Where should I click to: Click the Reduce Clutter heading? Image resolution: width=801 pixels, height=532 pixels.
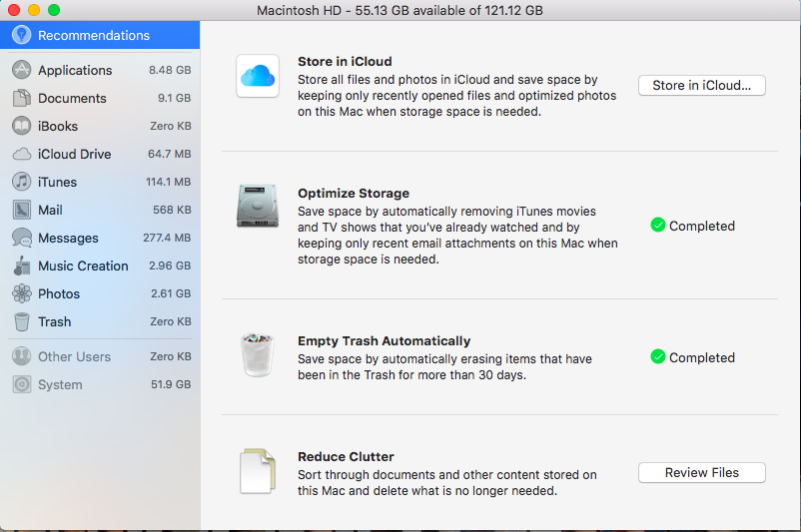click(x=346, y=456)
